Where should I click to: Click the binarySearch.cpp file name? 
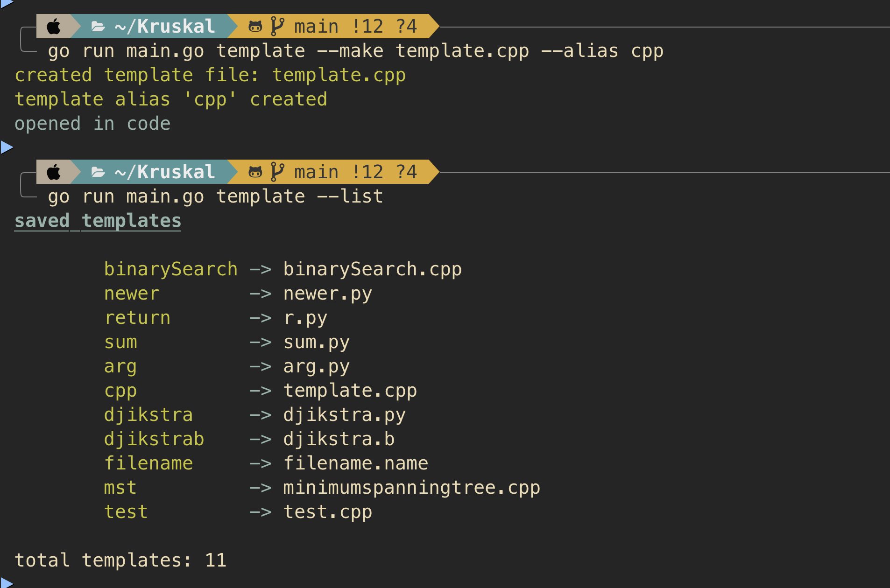372,269
